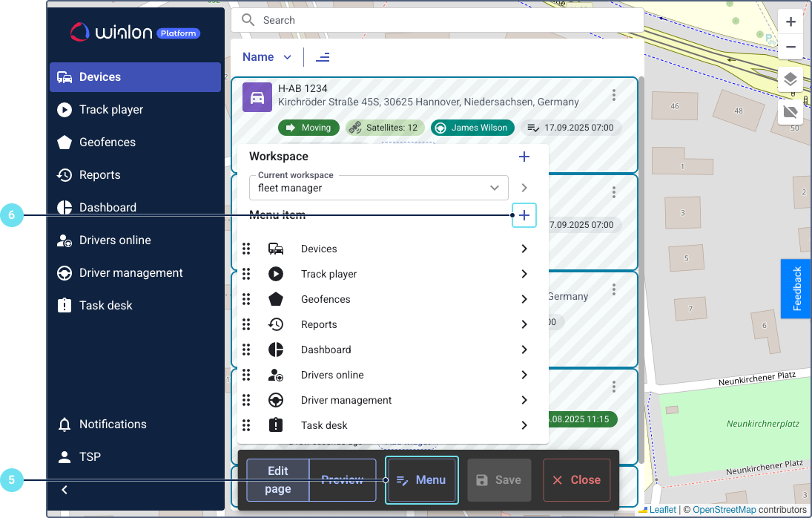Image resolution: width=812 pixels, height=518 pixels.
Task: Open Driver management in sidebar
Action: tap(131, 272)
